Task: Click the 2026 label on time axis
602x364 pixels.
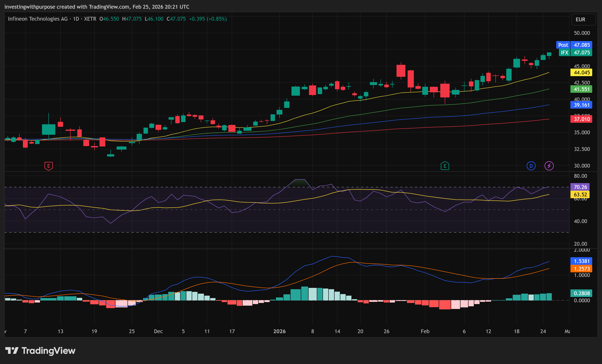Action: (279, 331)
